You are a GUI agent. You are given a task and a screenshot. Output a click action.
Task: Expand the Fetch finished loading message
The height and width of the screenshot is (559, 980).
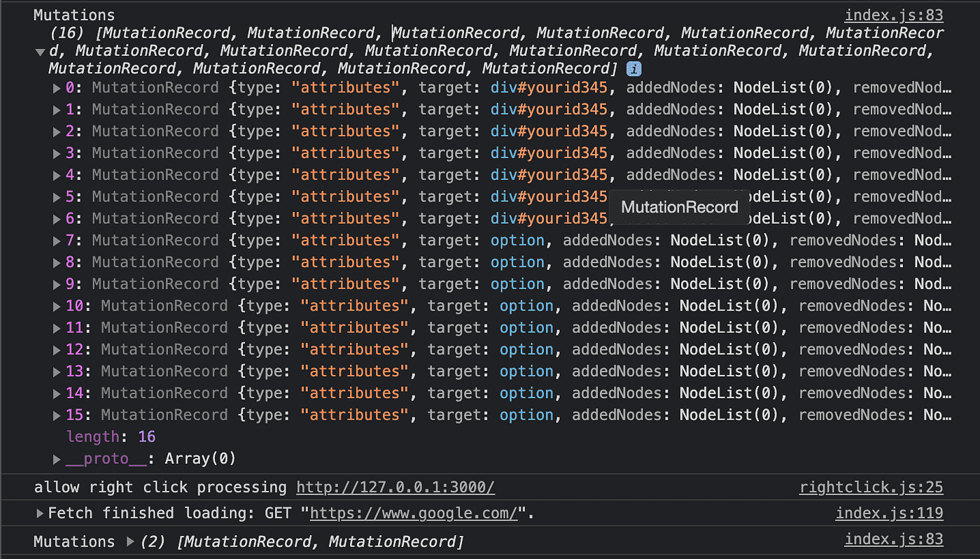pyautogui.click(x=41, y=514)
